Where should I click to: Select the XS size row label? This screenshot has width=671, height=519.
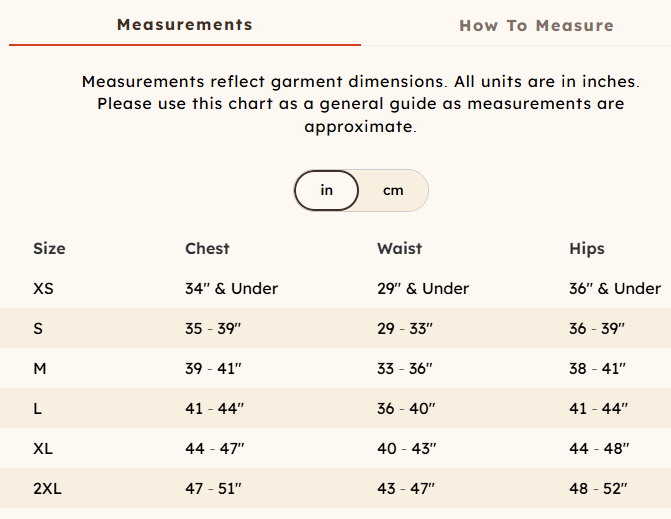[44, 288]
